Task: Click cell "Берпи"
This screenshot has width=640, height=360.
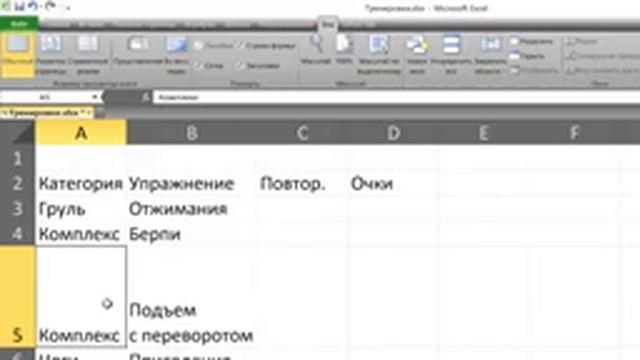Action: (191, 234)
